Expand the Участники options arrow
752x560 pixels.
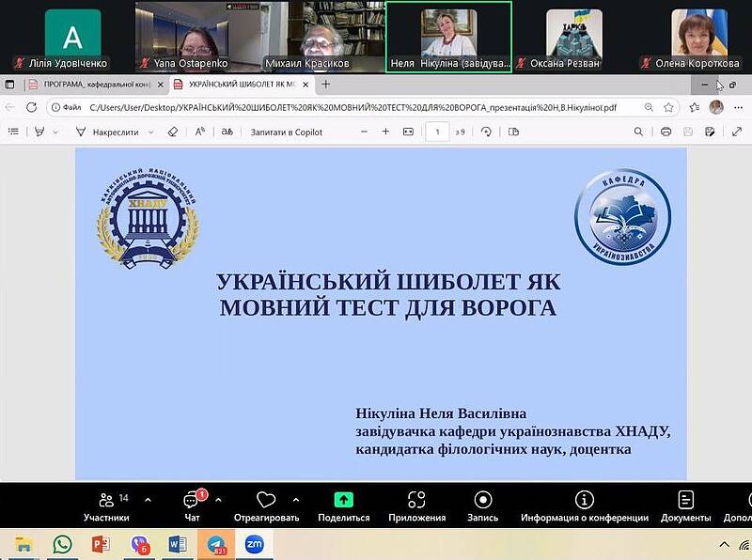[147, 500]
